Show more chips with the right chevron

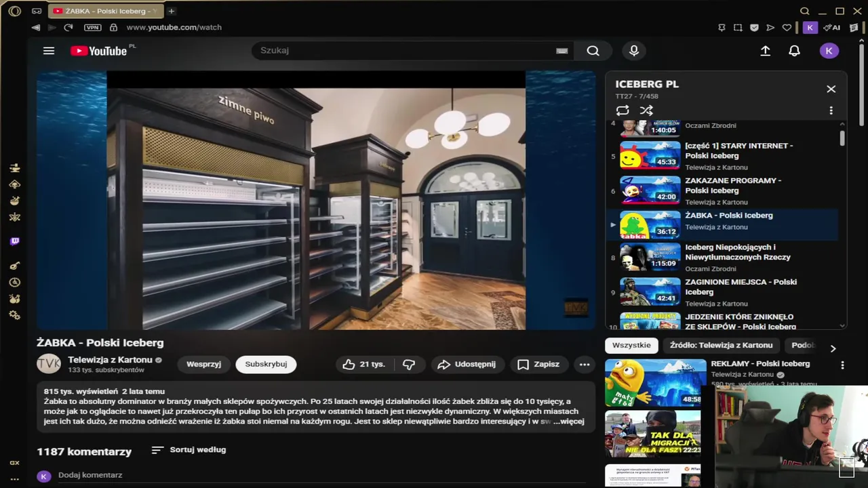pos(833,348)
